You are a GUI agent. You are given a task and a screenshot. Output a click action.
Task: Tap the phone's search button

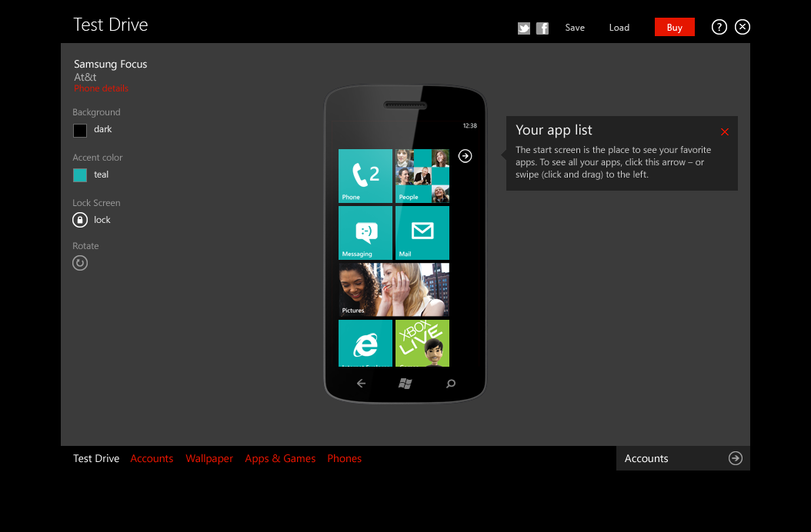tap(450, 383)
